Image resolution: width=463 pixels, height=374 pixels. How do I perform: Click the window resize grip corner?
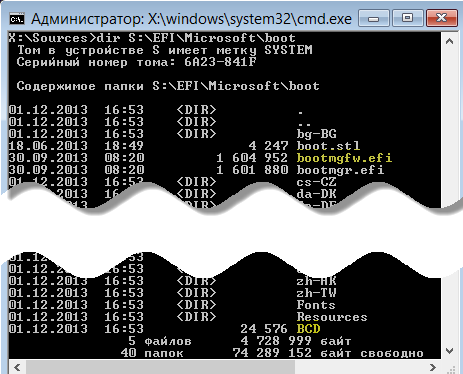pos(452,369)
